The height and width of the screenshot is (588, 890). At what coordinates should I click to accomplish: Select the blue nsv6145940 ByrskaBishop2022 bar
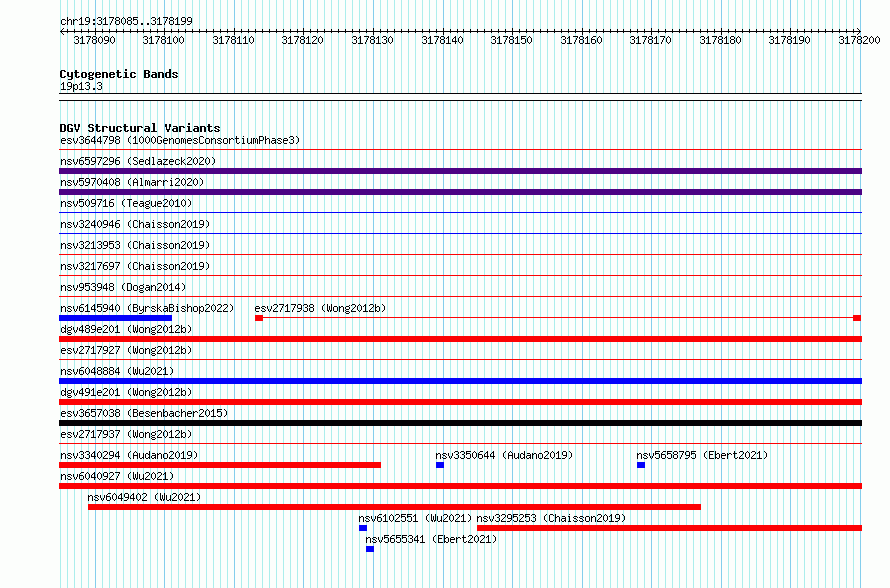[115, 318]
